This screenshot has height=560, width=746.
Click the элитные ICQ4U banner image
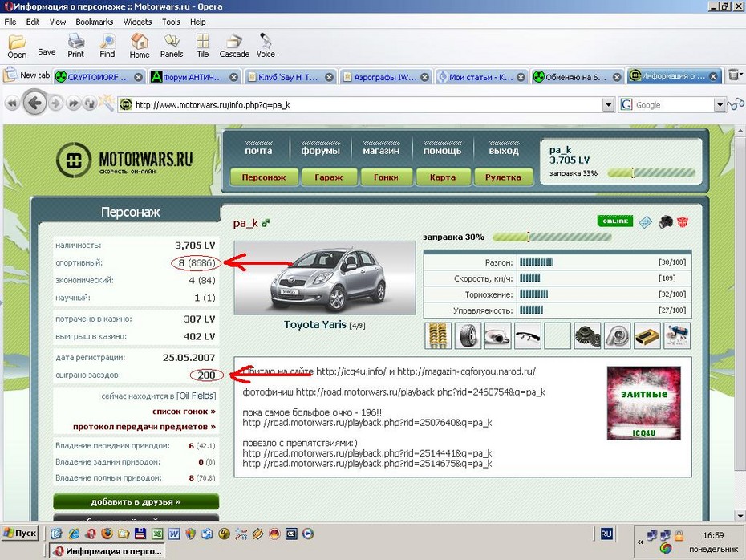643,403
